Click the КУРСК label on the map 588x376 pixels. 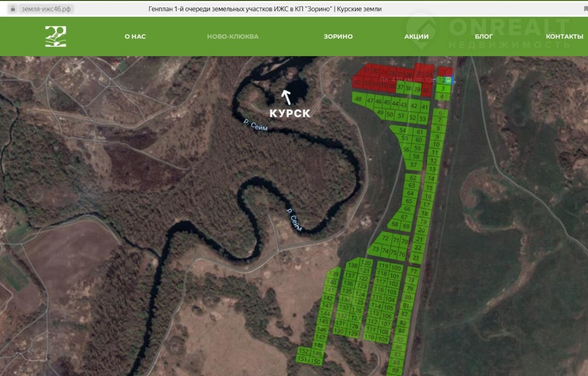(x=289, y=113)
